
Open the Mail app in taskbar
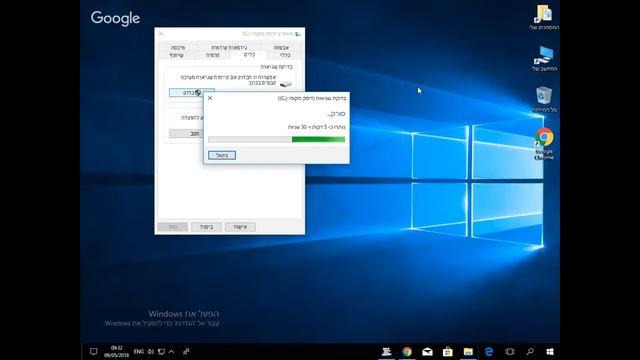coord(427,351)
